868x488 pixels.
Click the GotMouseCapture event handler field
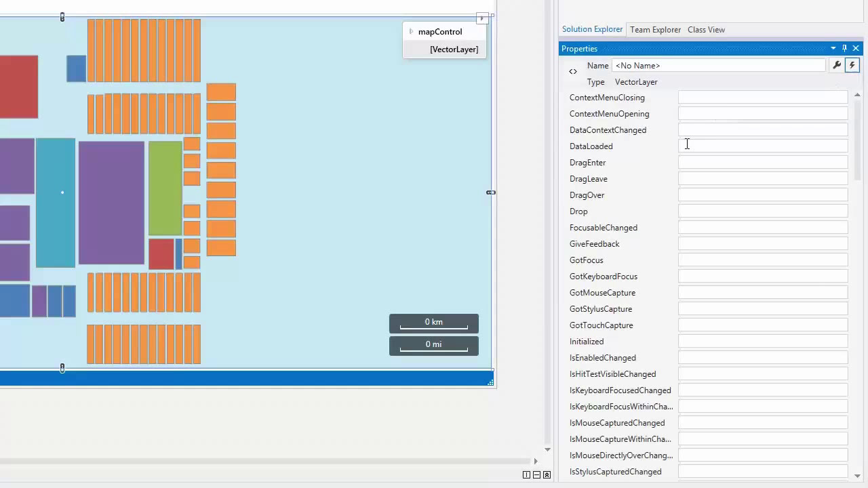tap(763, 293)
